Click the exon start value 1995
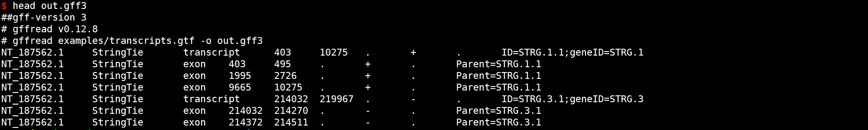868x130 pixels. coord(240,76)
